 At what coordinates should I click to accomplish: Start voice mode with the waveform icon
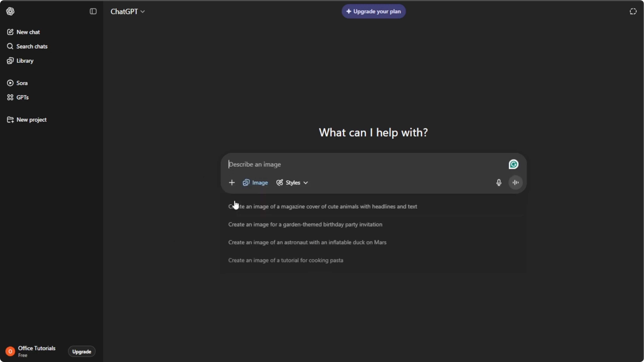516,183
